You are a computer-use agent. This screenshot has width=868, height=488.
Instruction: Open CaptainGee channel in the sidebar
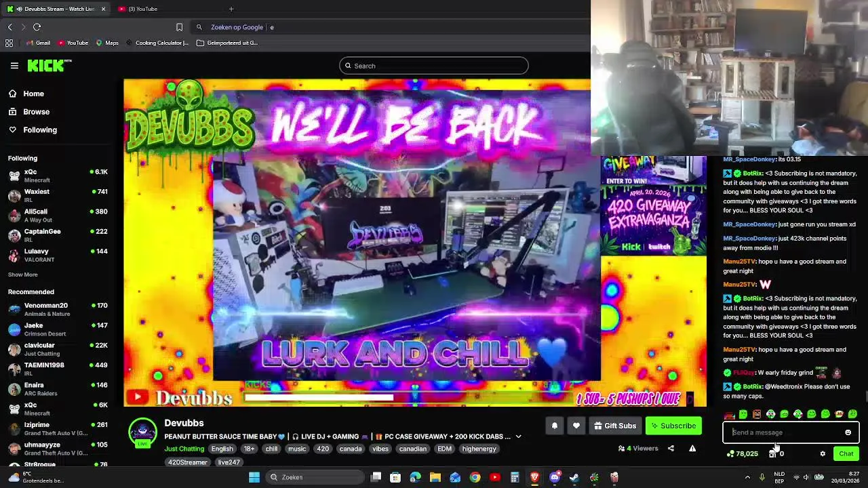[58, 235]
